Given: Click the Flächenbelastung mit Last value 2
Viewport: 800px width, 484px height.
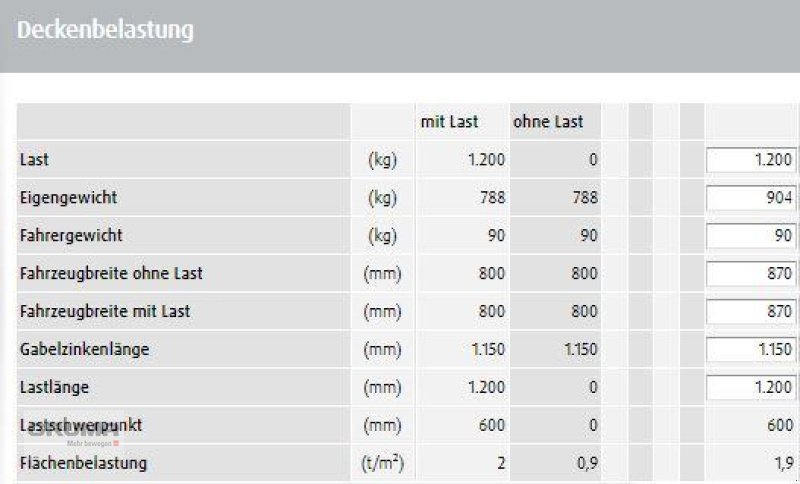Looking at the screenshot, I should (500, 463).
